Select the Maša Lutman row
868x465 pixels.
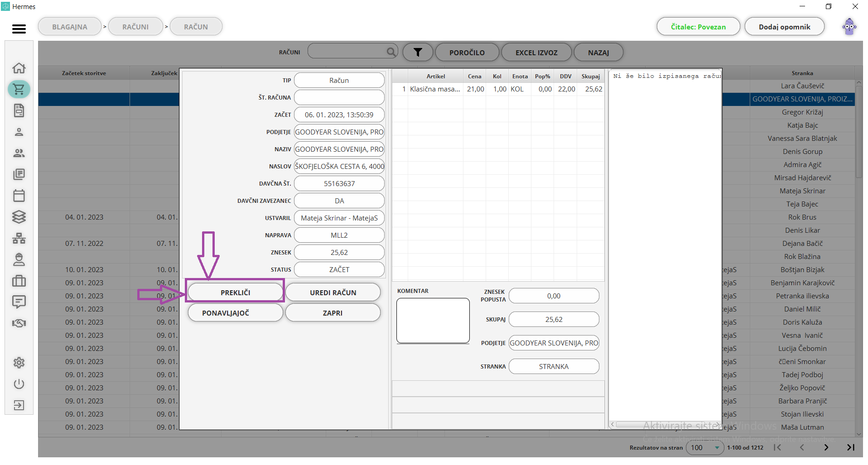pyautogui.click(x=802, y=427)
